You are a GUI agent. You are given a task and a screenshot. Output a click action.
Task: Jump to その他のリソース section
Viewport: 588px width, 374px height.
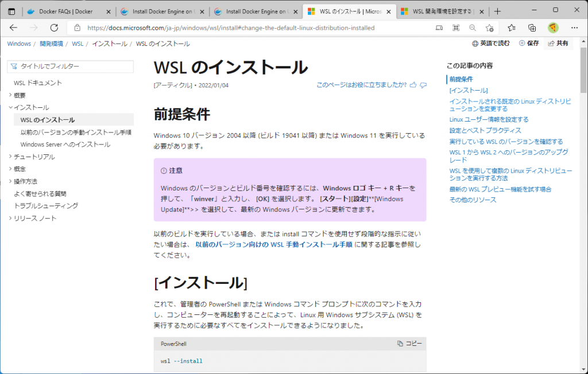pos(473,200)
